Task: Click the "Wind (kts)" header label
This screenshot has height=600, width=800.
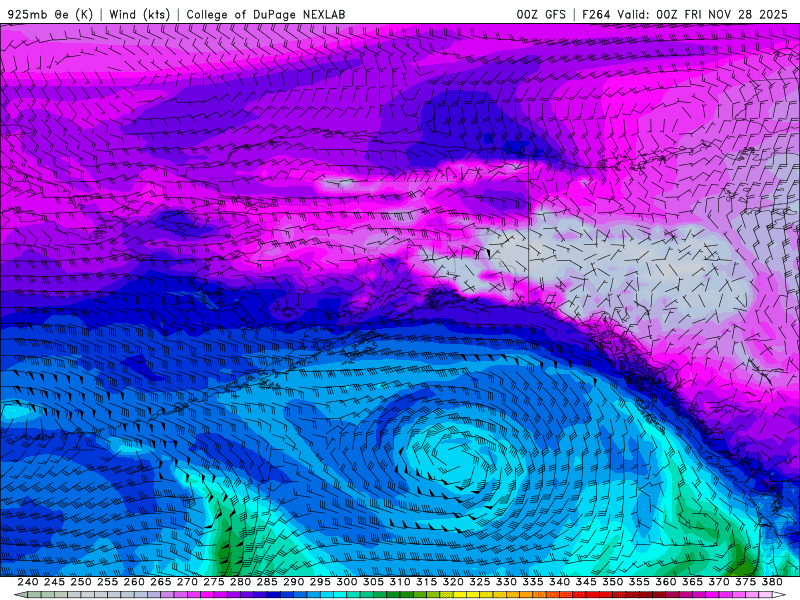Action: pos(139,14)
